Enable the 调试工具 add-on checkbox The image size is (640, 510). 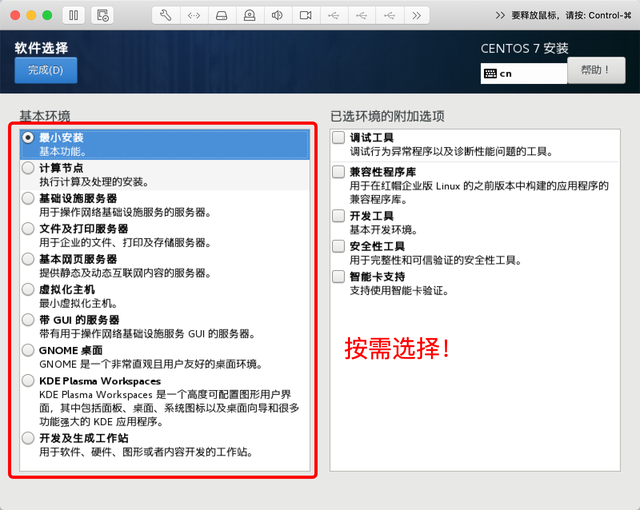pyautogui.click(x=338, y=137)
